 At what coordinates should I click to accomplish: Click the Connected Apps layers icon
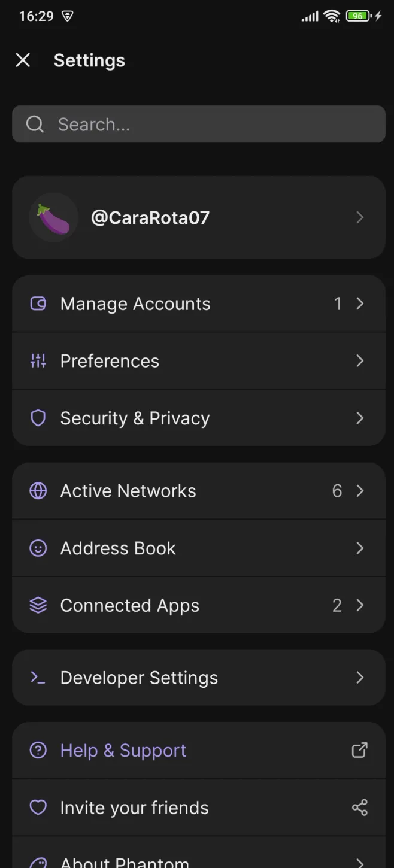tap(38, 605)
